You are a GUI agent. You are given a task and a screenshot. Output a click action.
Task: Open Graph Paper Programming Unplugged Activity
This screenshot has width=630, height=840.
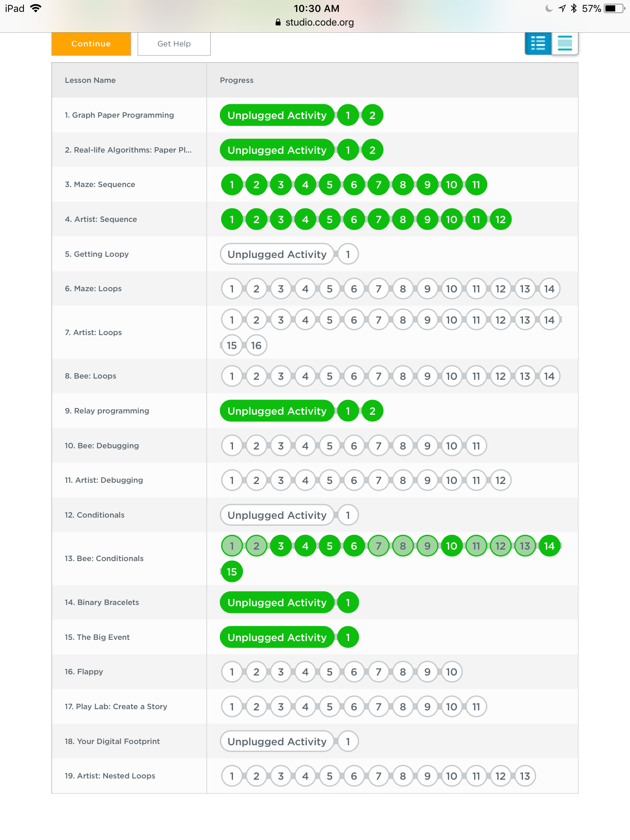pos(277,115)
